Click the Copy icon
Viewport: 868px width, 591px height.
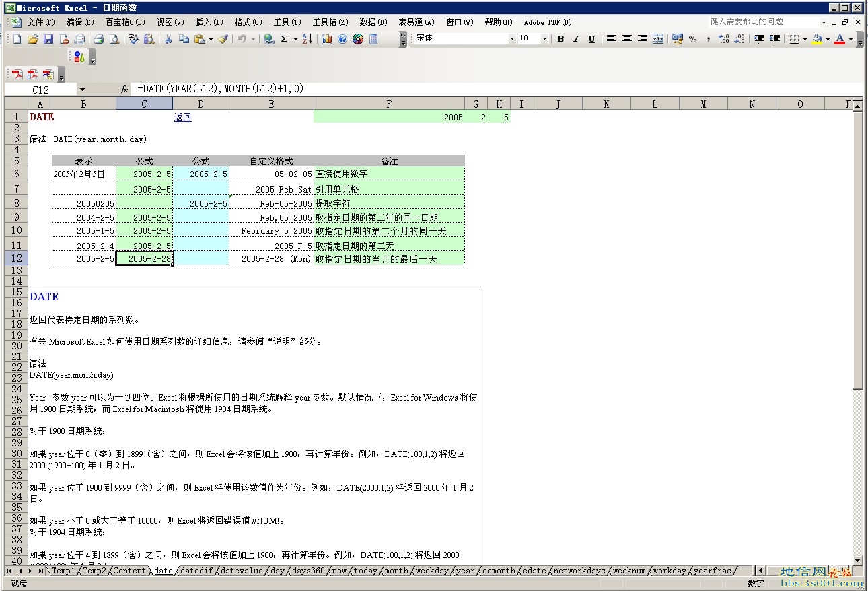click(184, 39)
